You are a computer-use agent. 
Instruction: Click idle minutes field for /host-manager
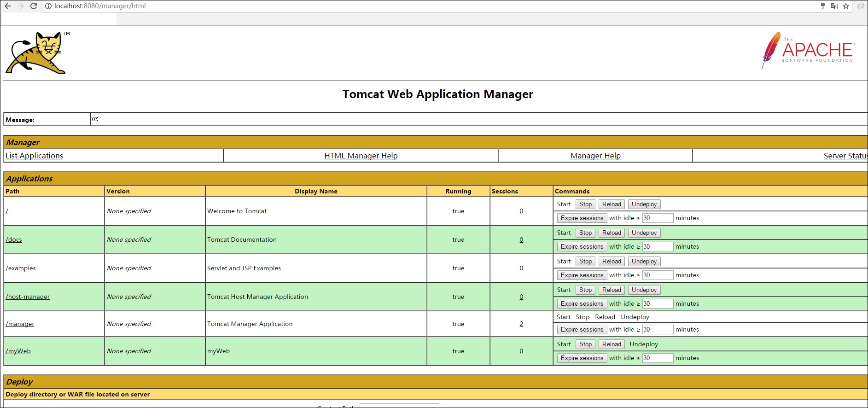(x=658, y=303)
